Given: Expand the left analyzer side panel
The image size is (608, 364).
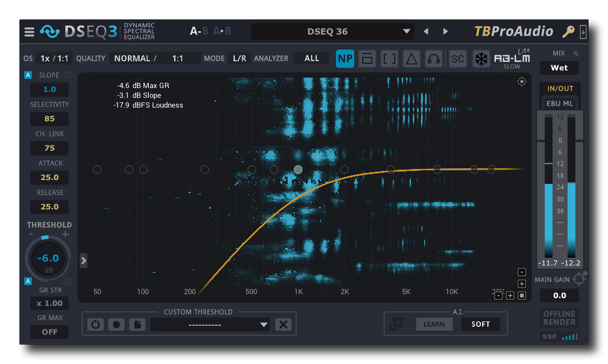Looking at the screenshot, I should (x=84, y=261).
